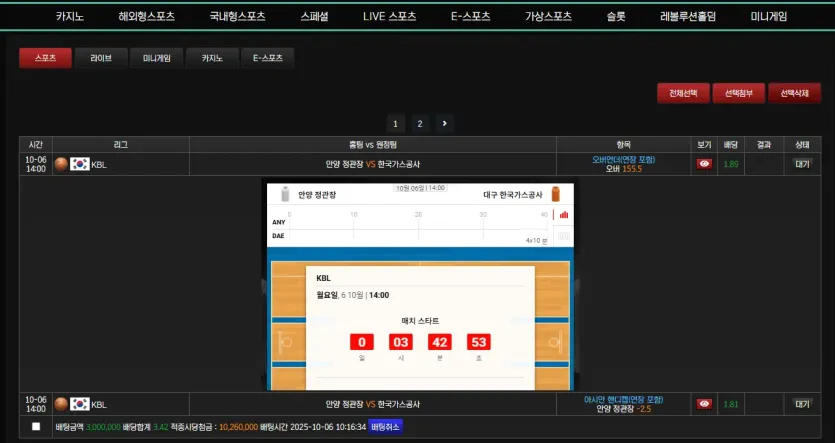Select the red 스포츠 tab
The width and height of the screenshot is (835, 443).
point(45,58)
